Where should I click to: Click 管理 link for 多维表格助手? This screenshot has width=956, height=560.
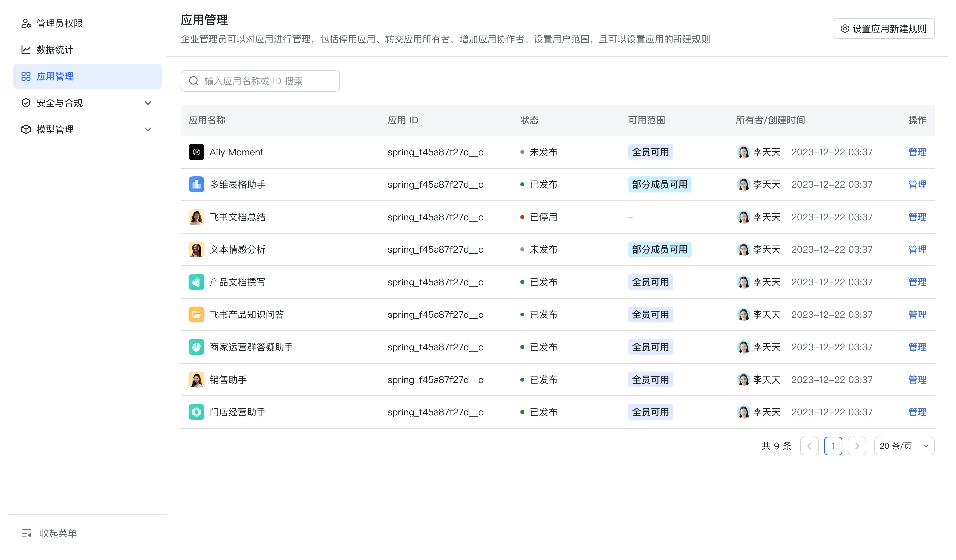930,187
